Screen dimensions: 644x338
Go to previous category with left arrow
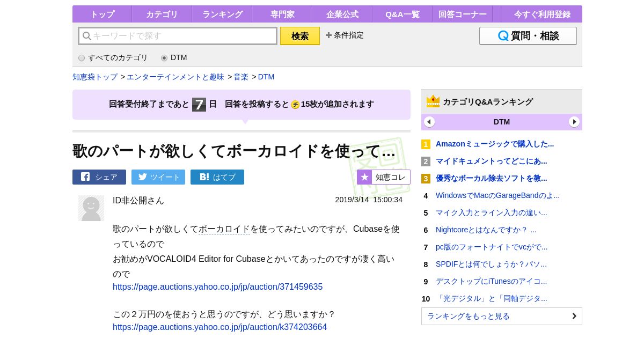[429, 122]
